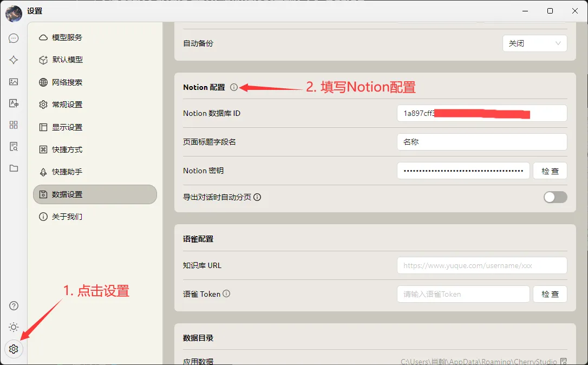
Task: Open the files folder sidebar icon
Action: click(x=14, y=168)
